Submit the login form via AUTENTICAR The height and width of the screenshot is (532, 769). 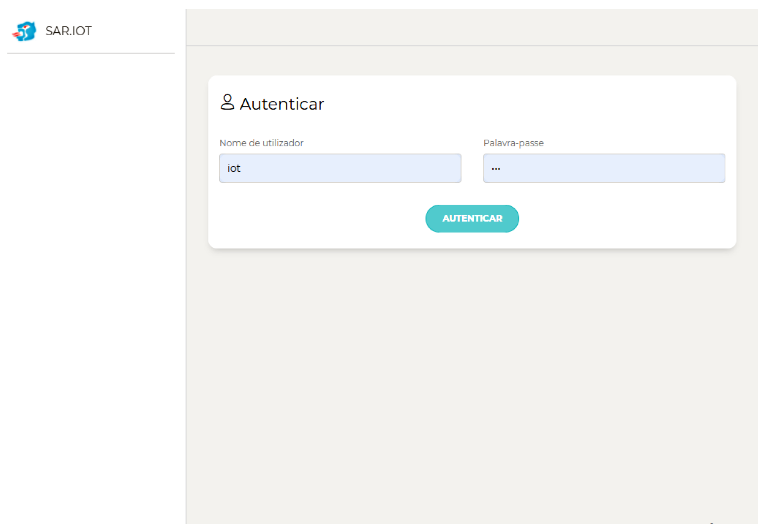(x=472, y=219)
